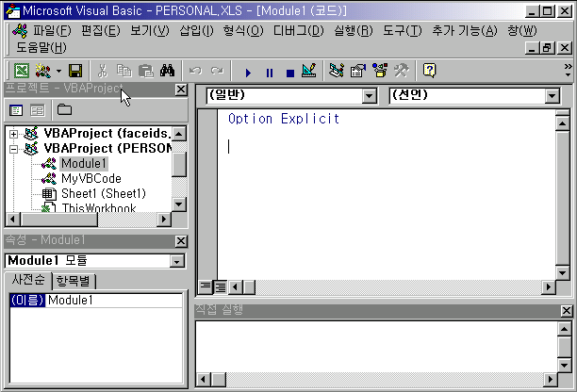The image size is (577, 392).
Task: Collapse VBAProject (PERSONAL) tree node
Action: [13, 149]
